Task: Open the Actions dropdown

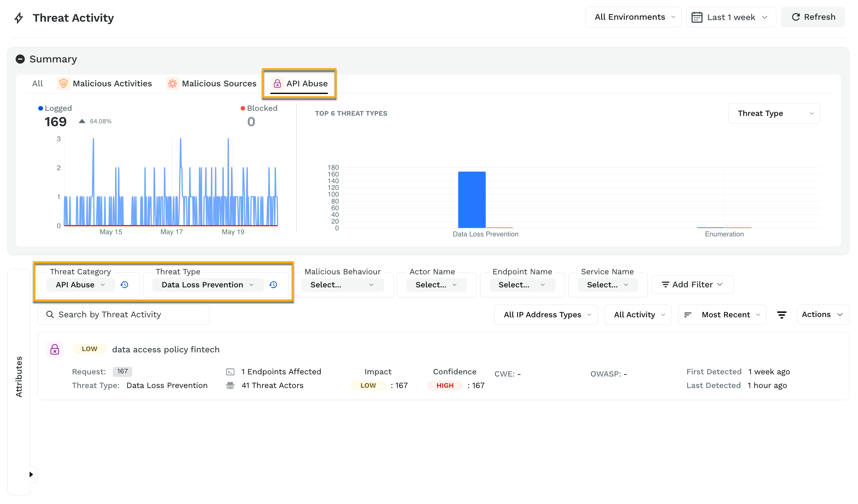Action: pos(823,315)
